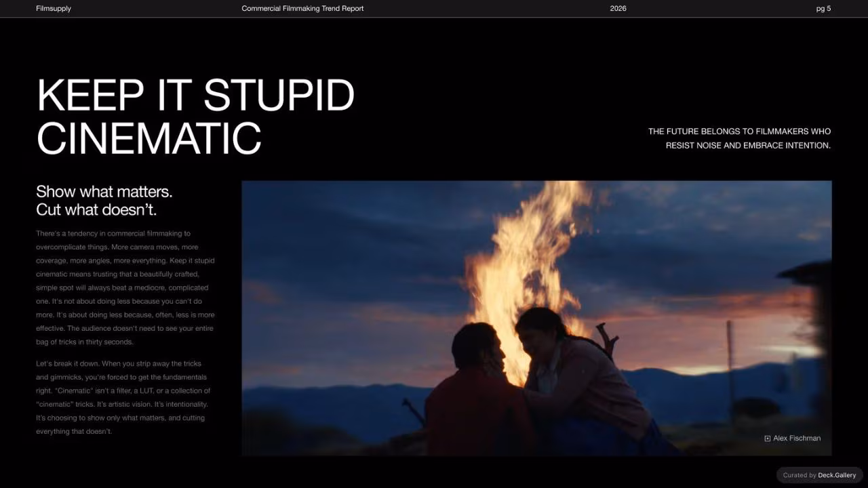Image resolution: width=868 pixels, height=488 pixels.
Task: Select the campfire couple photograph
Action: pyautogui.click(x=536, y=318)
